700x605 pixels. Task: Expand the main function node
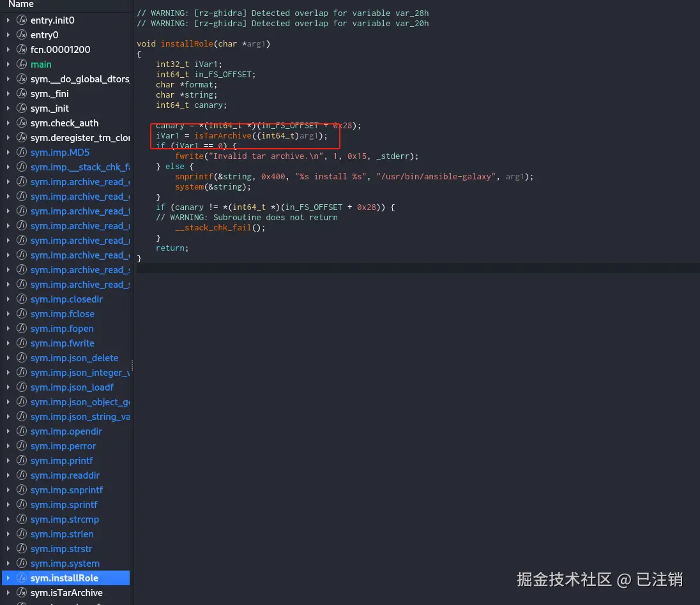[8, 64]
